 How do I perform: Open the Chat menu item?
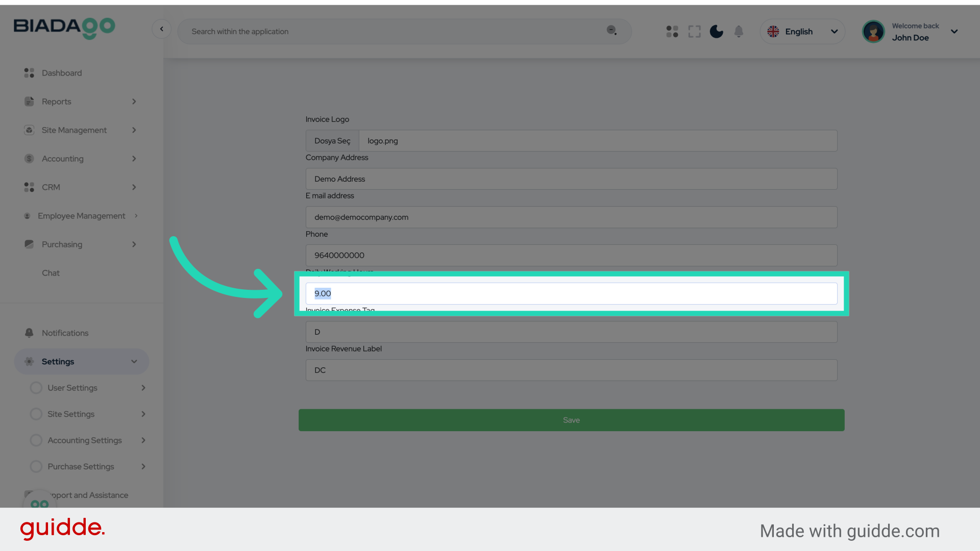click(x=51, y=273)
